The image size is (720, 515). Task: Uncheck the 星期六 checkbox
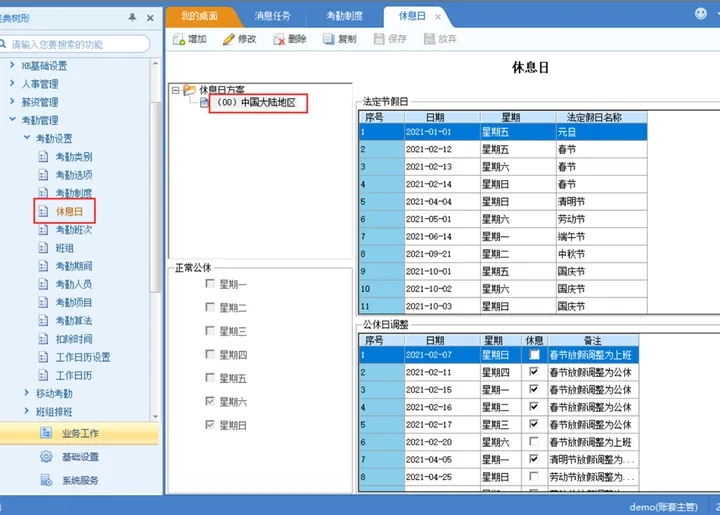(210, 401)
